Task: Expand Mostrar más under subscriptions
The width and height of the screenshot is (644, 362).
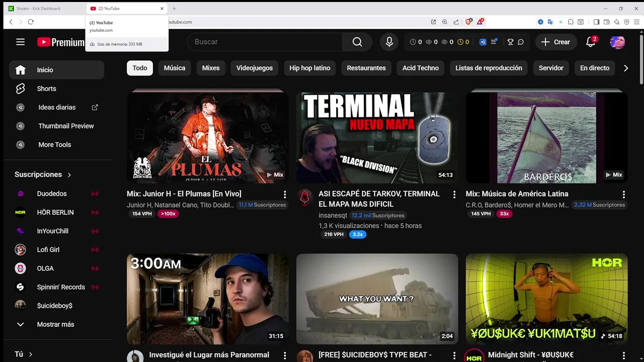Action: (x=57, y=324)
